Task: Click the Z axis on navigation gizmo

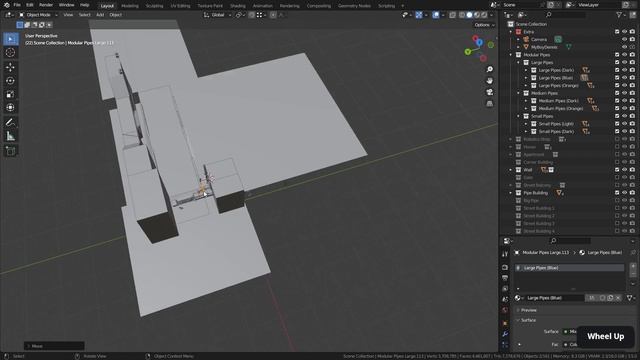Action: click(x=480, y=42)
